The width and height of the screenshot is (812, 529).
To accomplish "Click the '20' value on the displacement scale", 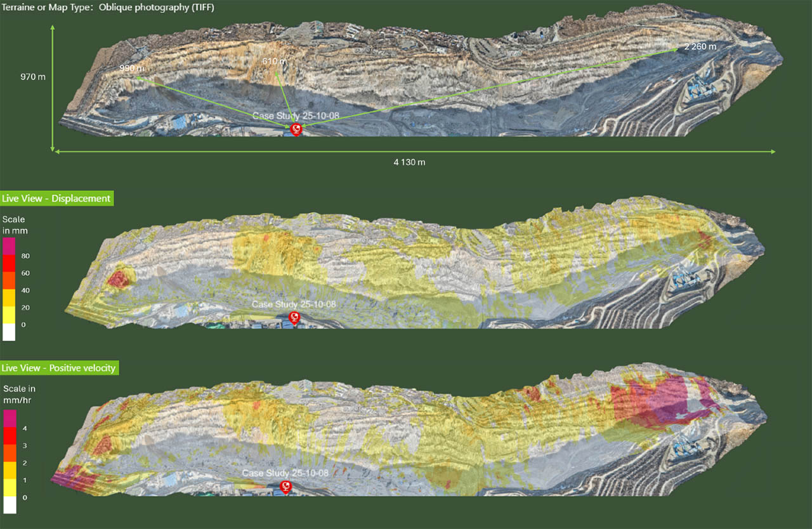I will pos(26,307).
